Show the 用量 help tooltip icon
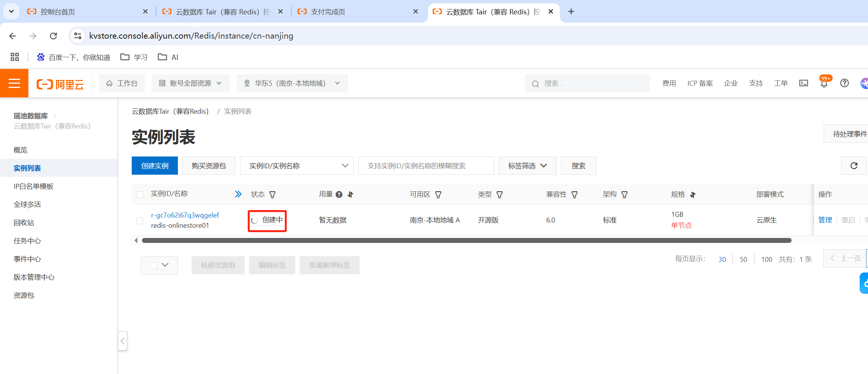The width and height of the screenshot is (868, 374). point(339,195)
